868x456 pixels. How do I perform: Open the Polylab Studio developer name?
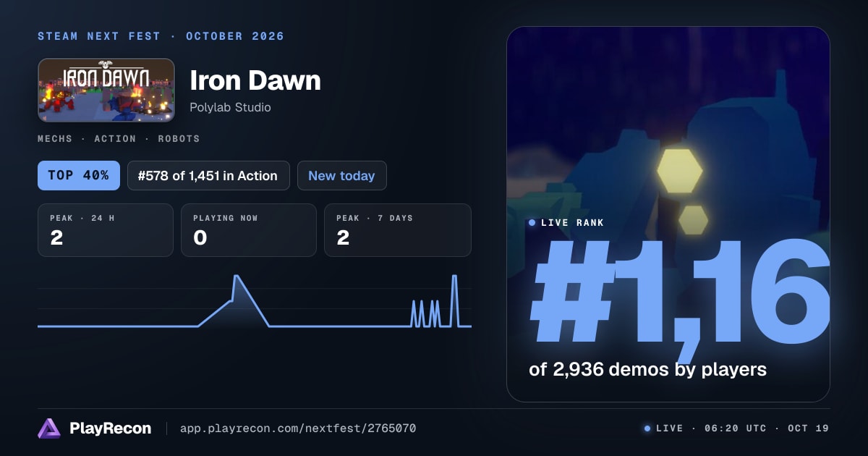230,107
